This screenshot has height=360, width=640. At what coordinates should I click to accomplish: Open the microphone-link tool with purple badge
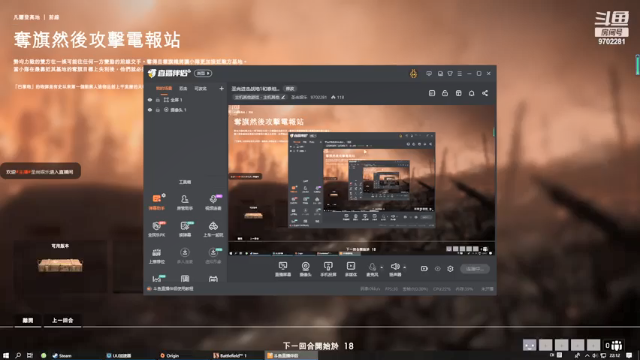[x=213, y=202]
